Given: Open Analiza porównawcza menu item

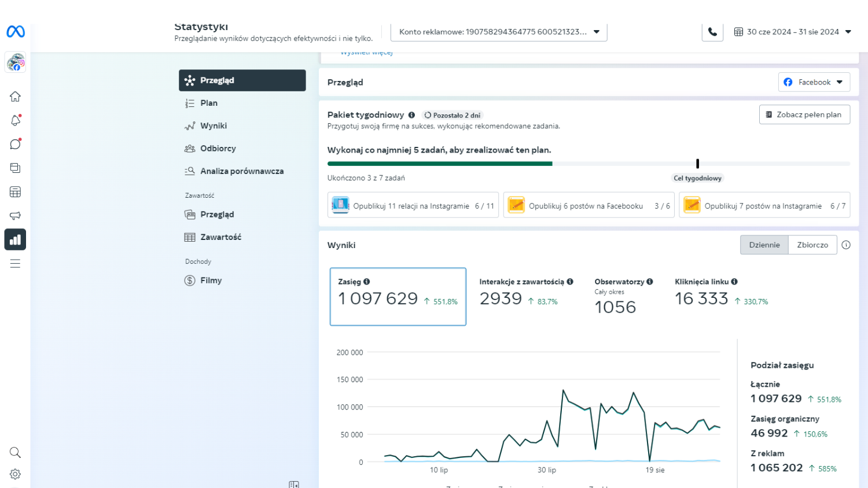Looking at the screenshot, I should [241, 171].
